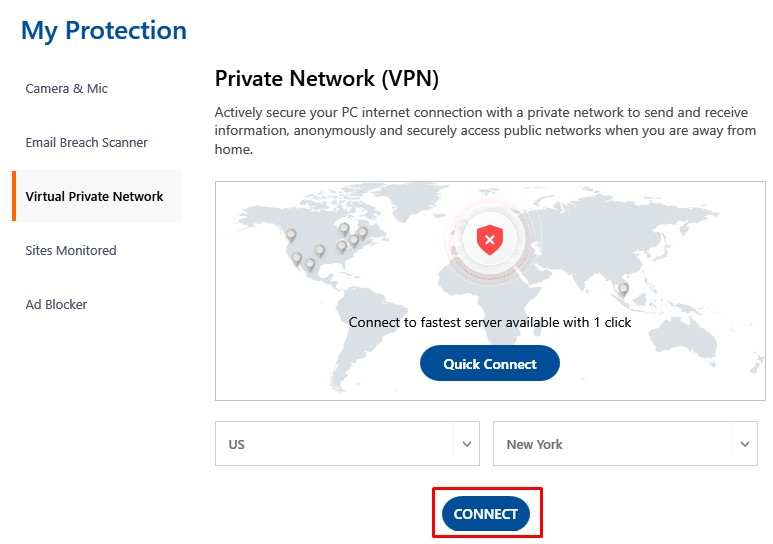
Task: Click the Quick Connect button
Action: [x=490, y=363]
